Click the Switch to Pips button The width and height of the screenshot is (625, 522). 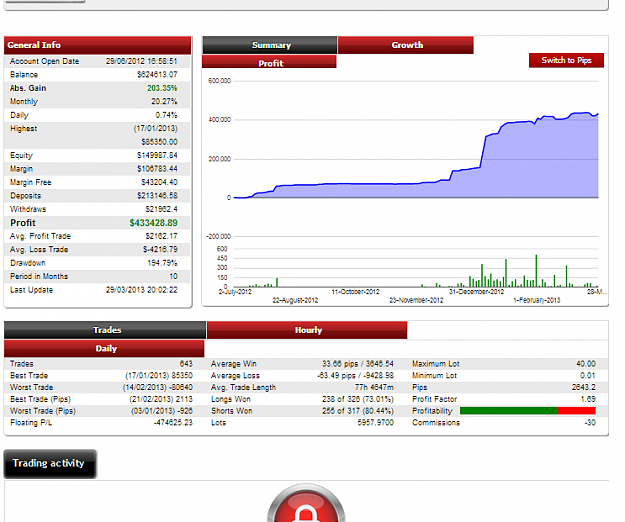(x=566, y=60)
